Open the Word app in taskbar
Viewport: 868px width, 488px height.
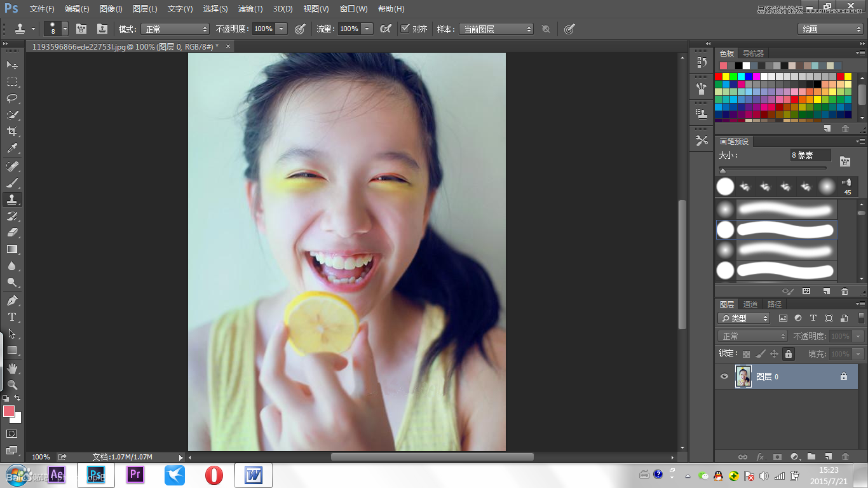pyautogui.click(x=254, y=475)
